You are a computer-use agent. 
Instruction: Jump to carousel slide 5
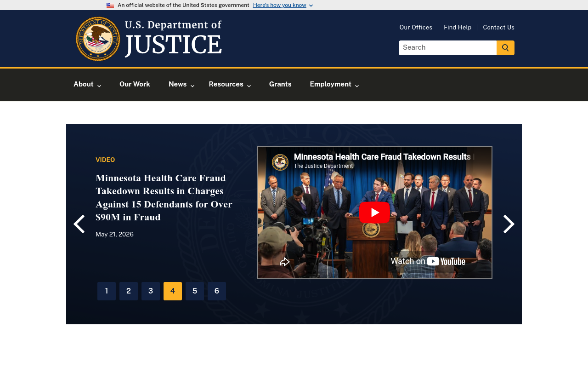pos(195,291)
